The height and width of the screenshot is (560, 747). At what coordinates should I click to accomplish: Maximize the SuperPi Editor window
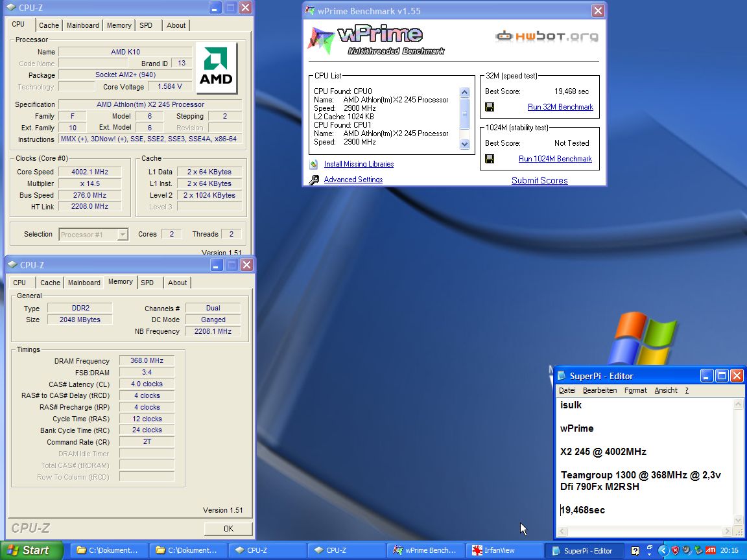[x=722, y=376]
